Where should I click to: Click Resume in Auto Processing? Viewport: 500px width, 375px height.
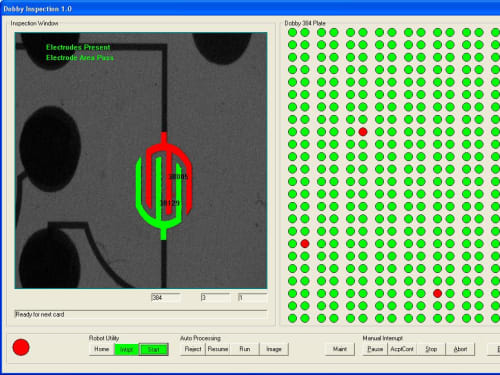point(218,349)
